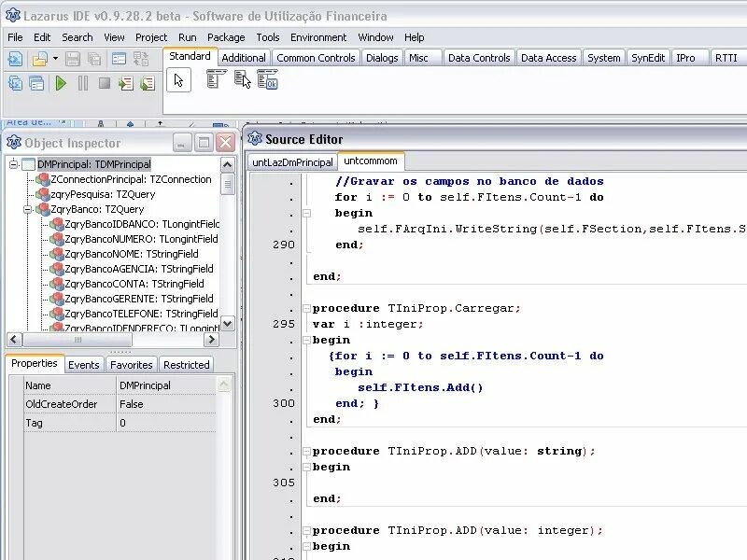This screenshot has width=747, height=560.
Task: Open the Favorites tab in Object Inspector
Action: pos(131,365)
